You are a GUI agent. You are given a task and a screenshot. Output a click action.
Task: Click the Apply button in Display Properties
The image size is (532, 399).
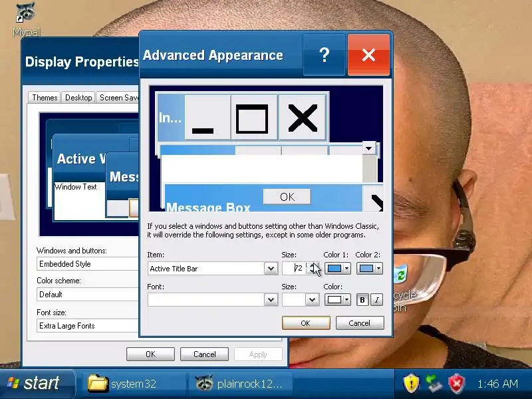tap(258, 354)
